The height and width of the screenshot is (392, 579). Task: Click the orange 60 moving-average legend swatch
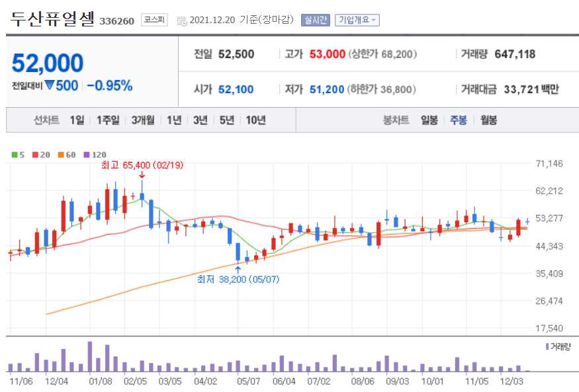point(61,155)
